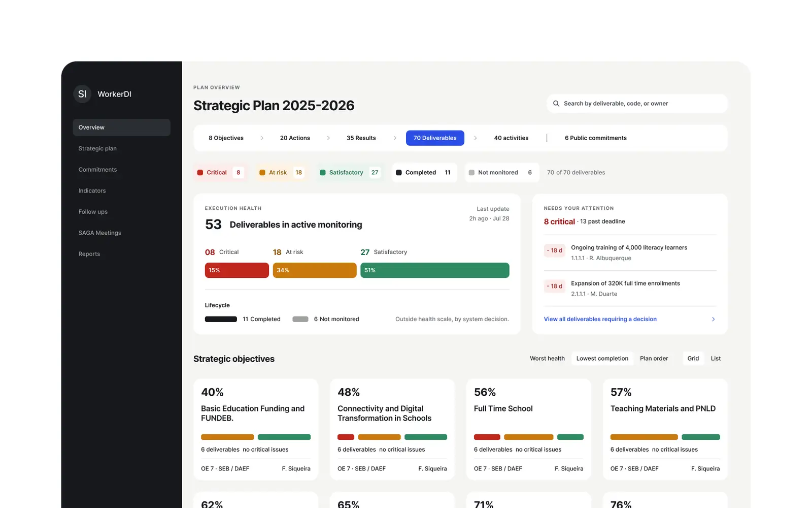This screenshot has width=812, height=508.
Task: Toggle the Completed filter chip
Action: 424,173
